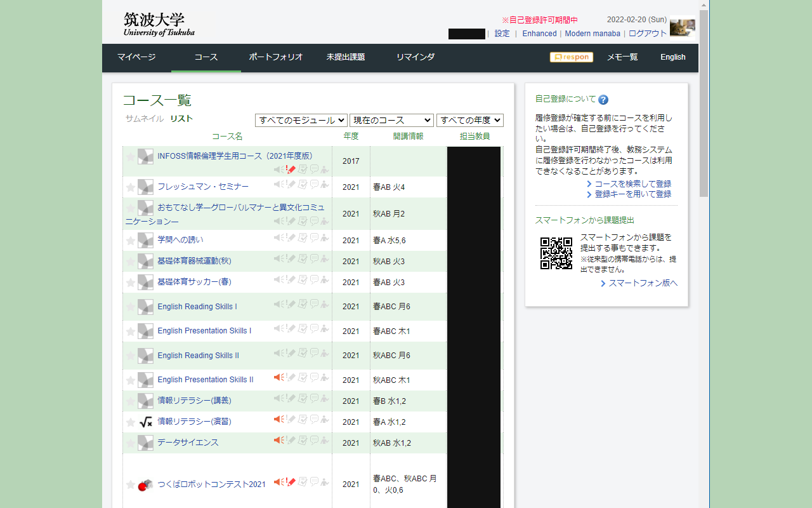The width and height of the screenshot is (812, 508).
Task: Toggle the favorite star for データサイエンス
Action: tap(131, 443)
